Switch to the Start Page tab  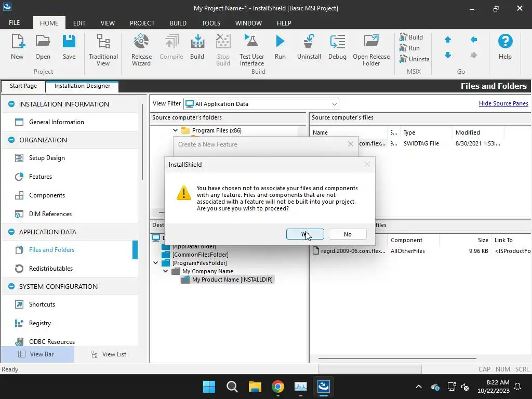pyautogui.click(x=23, y=86)
